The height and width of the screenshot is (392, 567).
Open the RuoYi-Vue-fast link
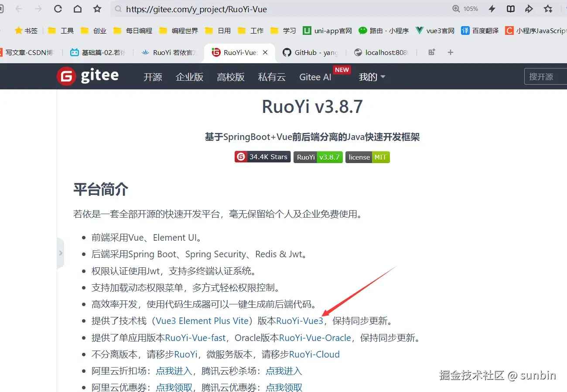click(195, 338)
